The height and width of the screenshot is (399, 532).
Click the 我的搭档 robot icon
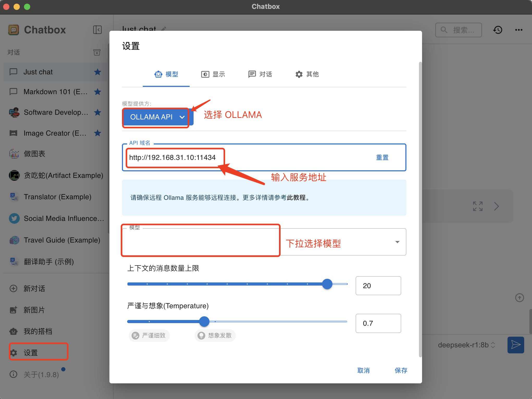[x=13, y=331]
